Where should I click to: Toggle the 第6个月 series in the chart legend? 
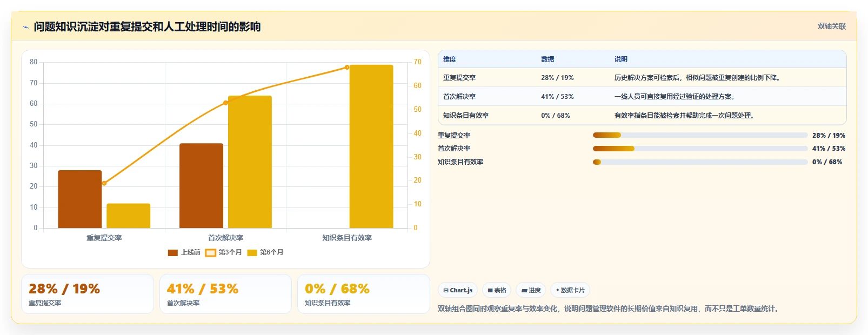click(x=265, y=252)
